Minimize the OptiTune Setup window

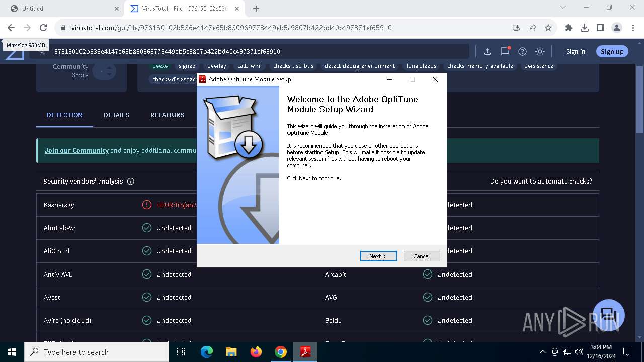tap(389, 79)
